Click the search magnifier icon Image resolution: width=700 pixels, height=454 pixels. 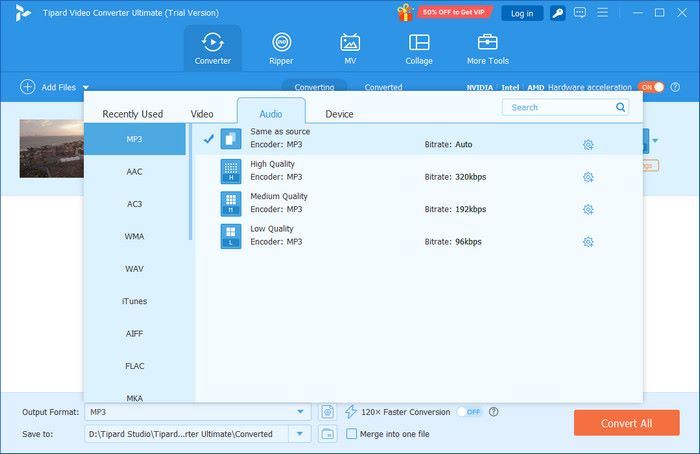(621, 107)
